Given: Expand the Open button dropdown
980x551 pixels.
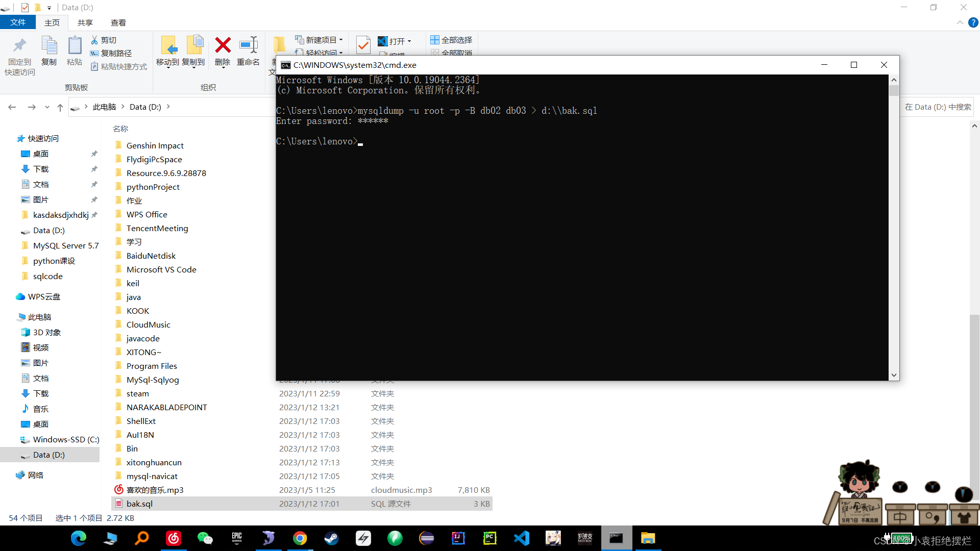Looking at the screenshot, I should (409, 41).
